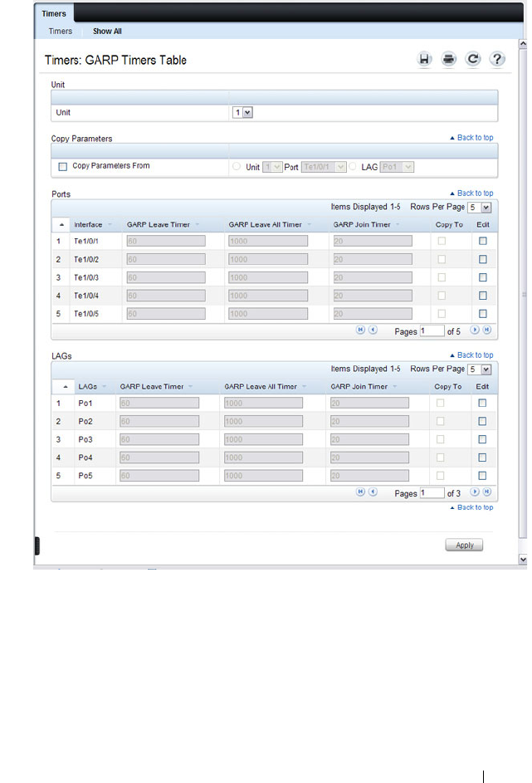Check Edit box for Te1/0/2
The image size is (532, 783).
482,259
